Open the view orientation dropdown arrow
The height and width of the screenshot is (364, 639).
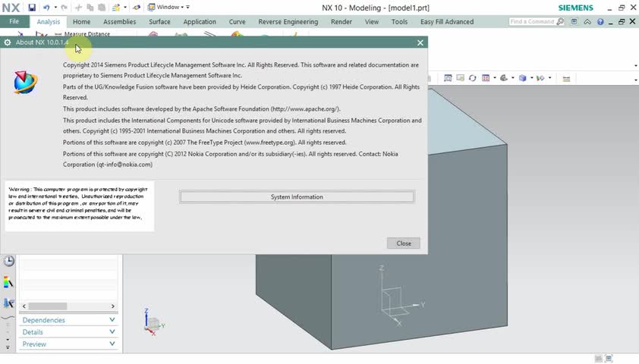click(x=531, y=78)
